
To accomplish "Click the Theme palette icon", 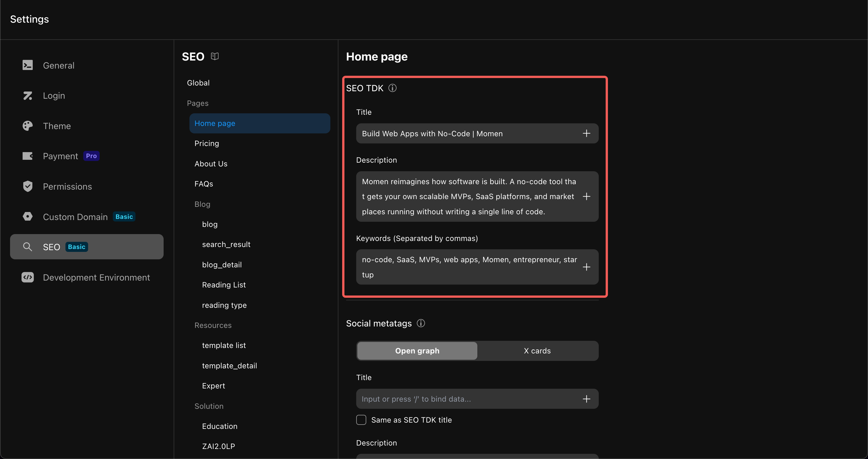I will click(28, 126).
